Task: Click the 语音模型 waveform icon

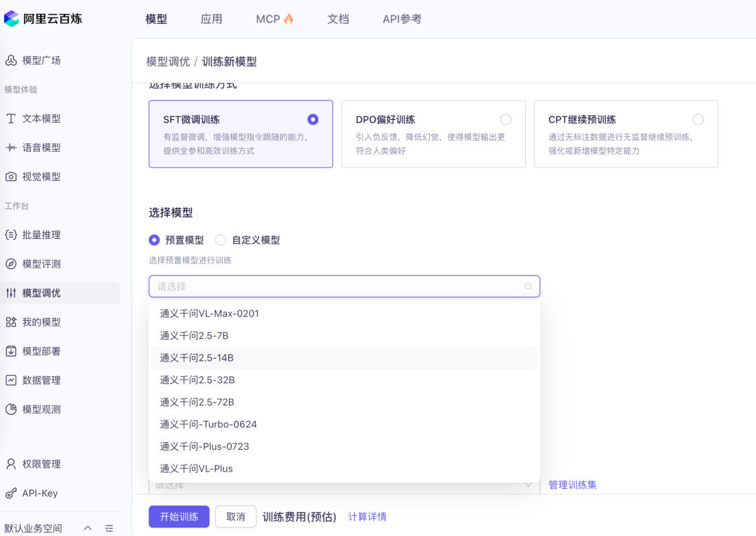Action: point(11,148)
